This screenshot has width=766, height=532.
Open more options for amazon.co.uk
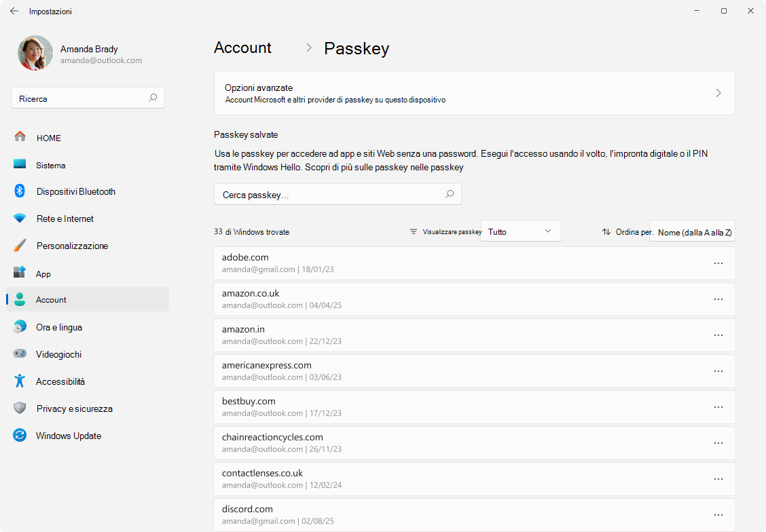click(718, 299)
